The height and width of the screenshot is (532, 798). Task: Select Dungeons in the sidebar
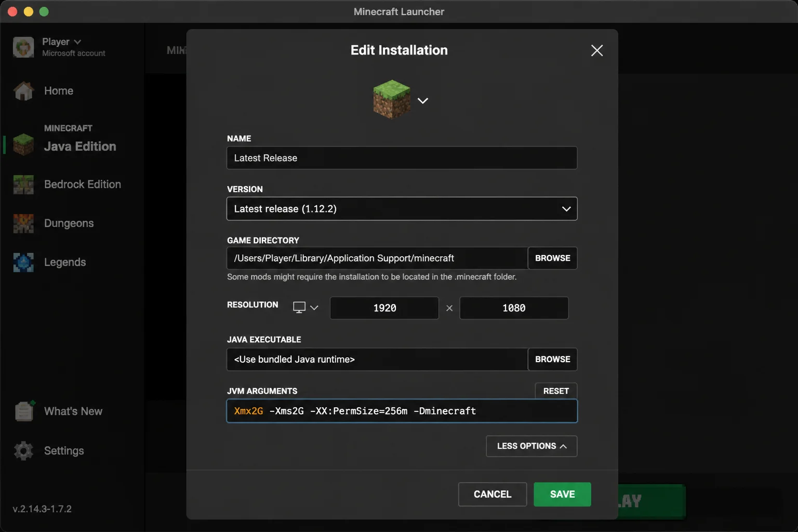69,223
